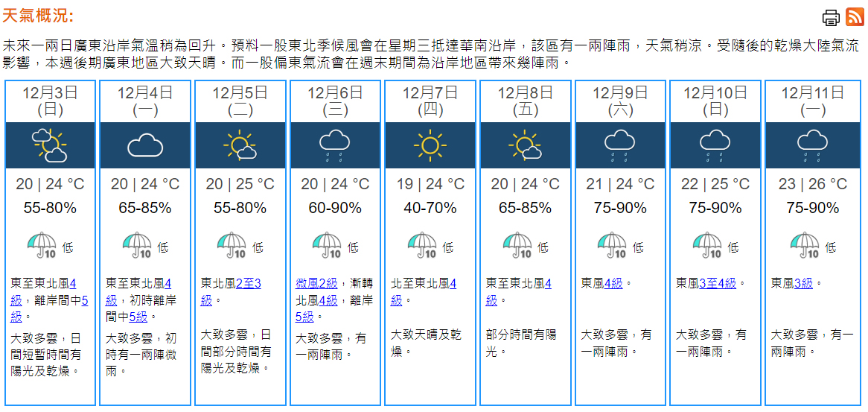Image resolution: width=868 pixels, height=412 pixels.
Task: Click the cloudy icon for December 4
Action: 145,145
